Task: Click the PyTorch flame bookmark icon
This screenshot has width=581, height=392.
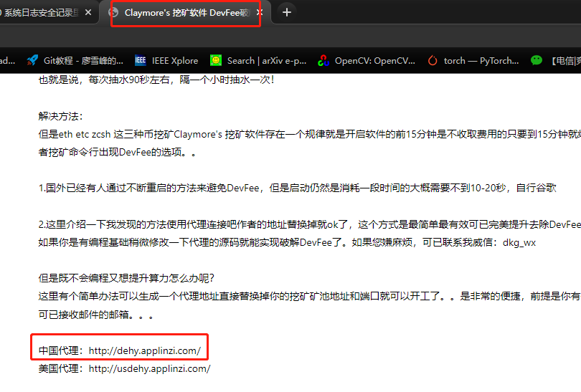Action: [x=433, y=60]
